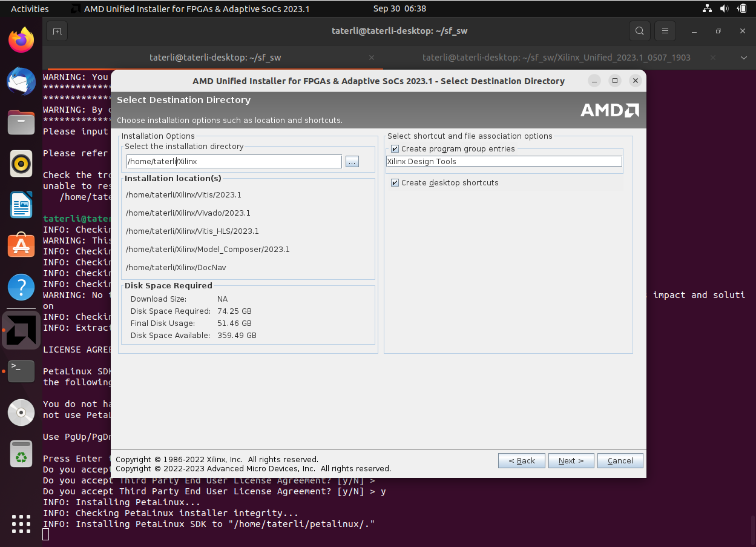Browse for installation directory with ellipsis button

pyautogui.click(x=352, y=162)
